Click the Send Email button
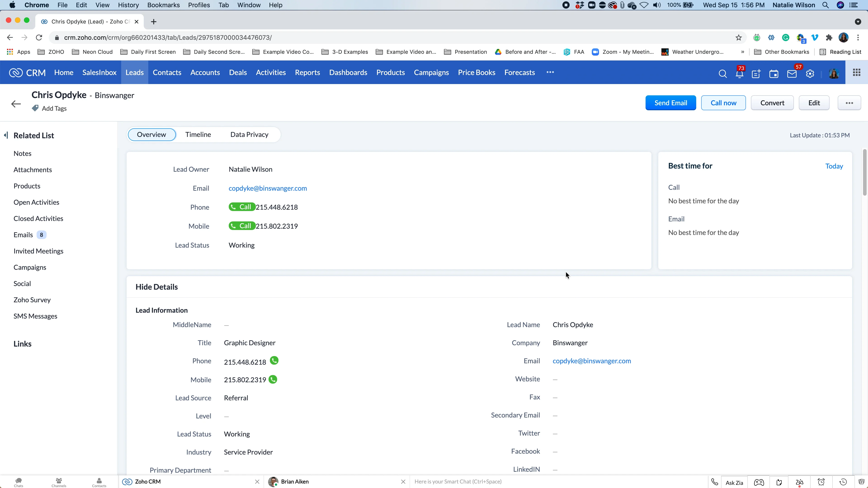This screenshot has height=488, width=868. (670, 103)
